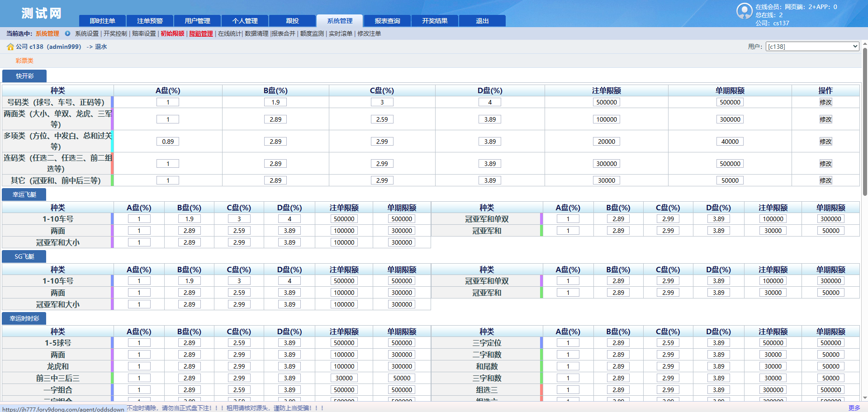Image resolution: width=868 pixels, height=412 pixels.
Task: Click the home icon beside 公司 c138
Action: tap(10, 47)
